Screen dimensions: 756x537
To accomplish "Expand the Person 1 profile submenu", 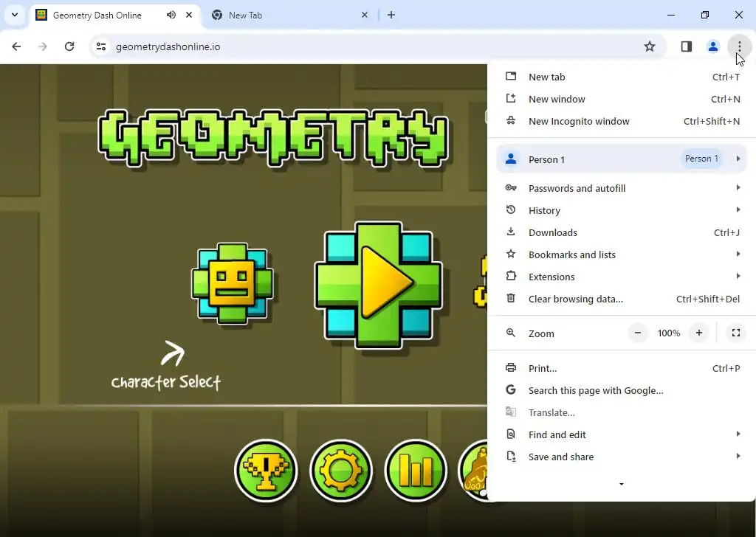I will tap(622, 159).
